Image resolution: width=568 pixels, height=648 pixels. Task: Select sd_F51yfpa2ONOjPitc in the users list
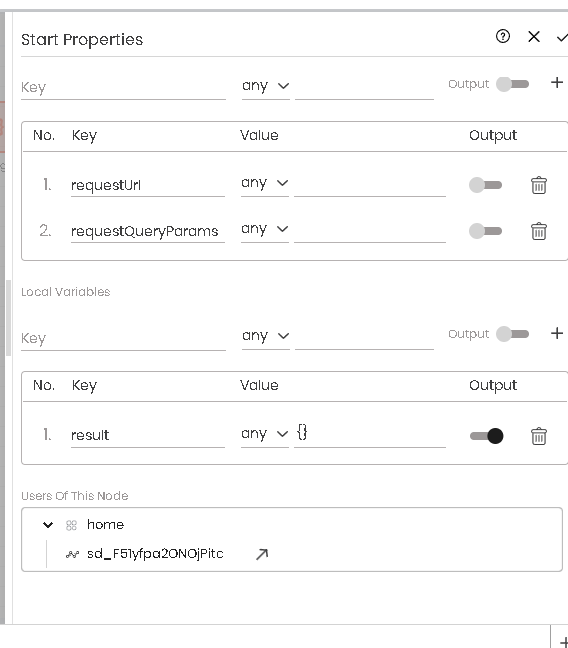(155, 553)
